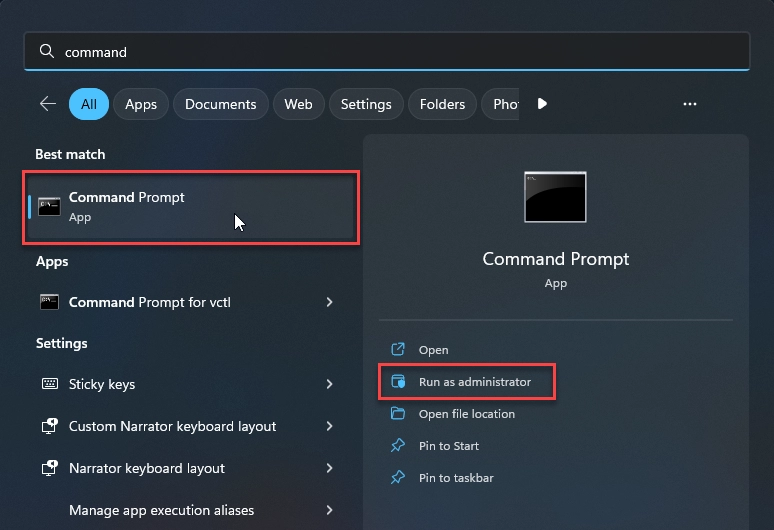Open Narrator keyboard layout setting
This screenshot has width=774, height=530.
click(191, 468)
